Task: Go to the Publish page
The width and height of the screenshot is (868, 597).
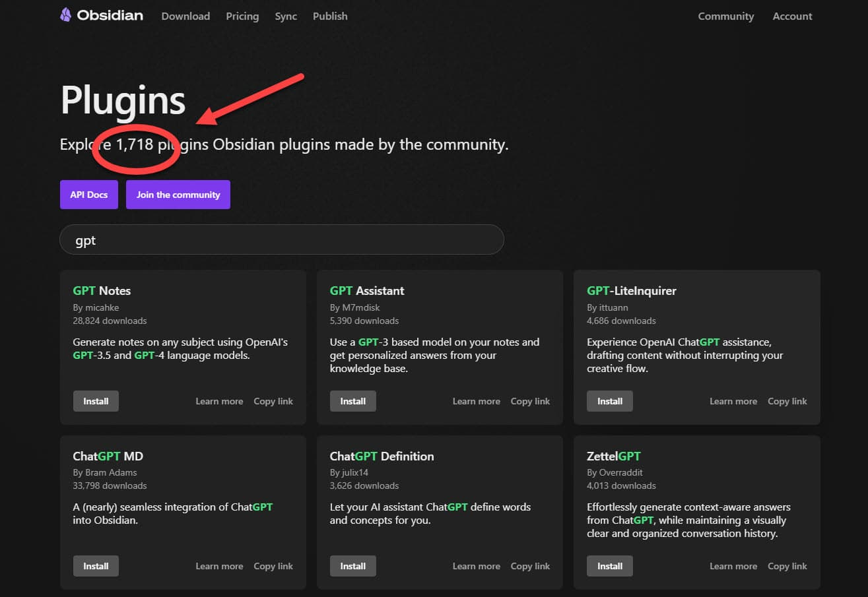Action: (x=330, y=16)
